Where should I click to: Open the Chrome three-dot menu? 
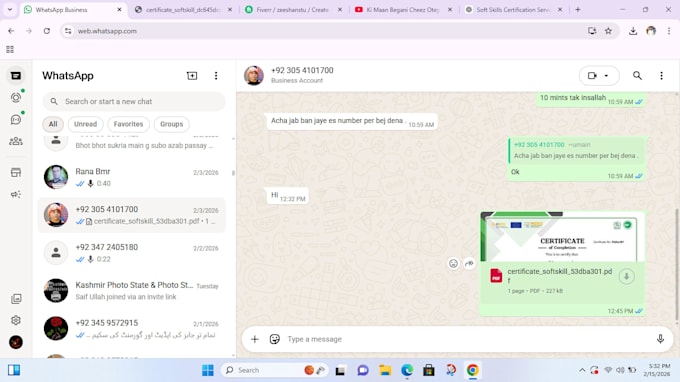coord(669,31)
